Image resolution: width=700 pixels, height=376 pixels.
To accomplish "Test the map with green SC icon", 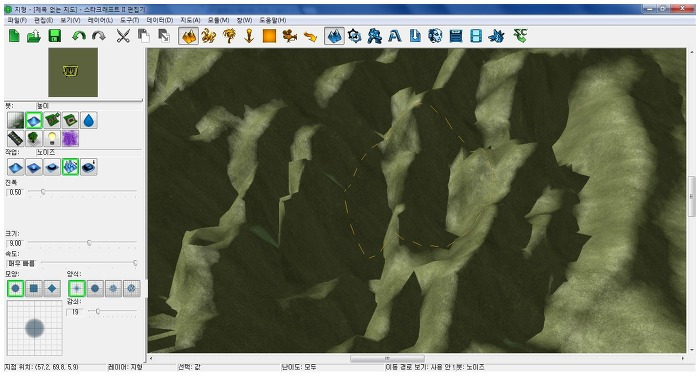I will click(521, 36).
